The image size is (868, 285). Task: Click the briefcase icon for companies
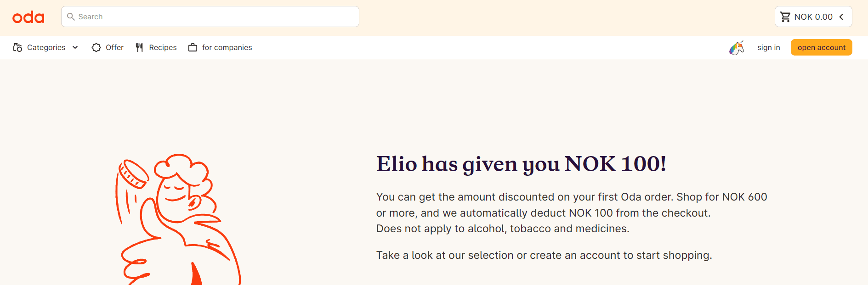(x=193, y=48)
